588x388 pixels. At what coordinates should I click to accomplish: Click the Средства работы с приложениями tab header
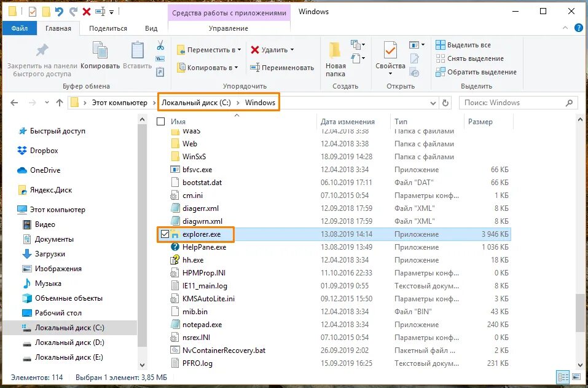click(x=229, y=13)
